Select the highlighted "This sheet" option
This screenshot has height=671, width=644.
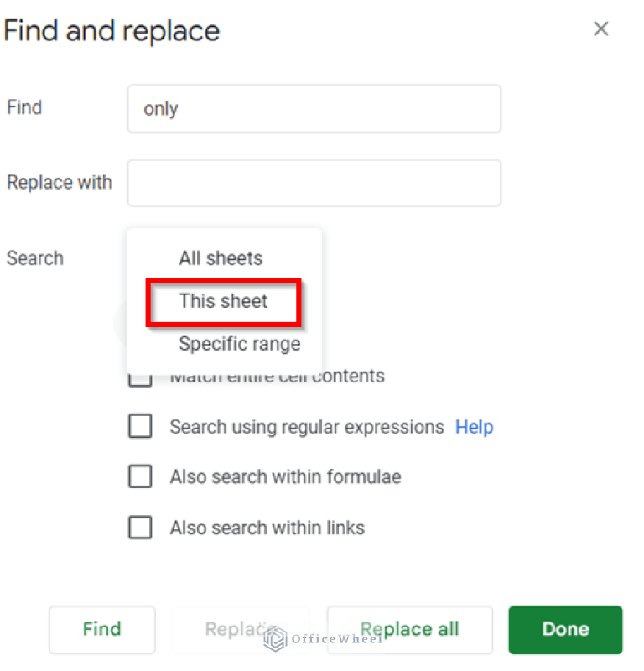click(x=222, y=301)
